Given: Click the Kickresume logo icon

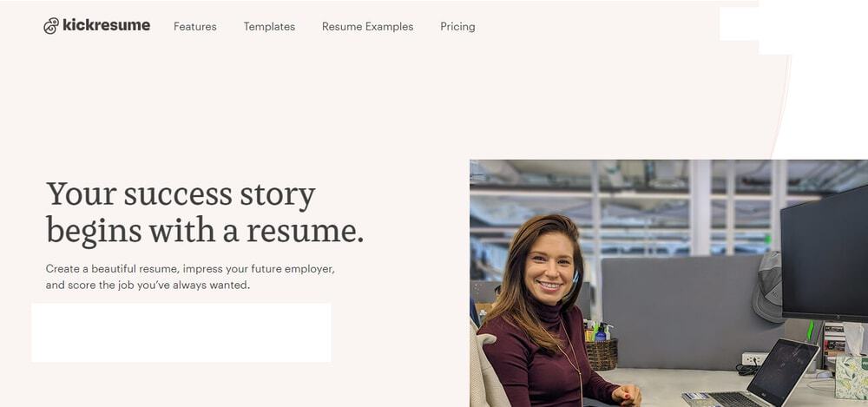Looking at the screenshot, I should [51, 26].
